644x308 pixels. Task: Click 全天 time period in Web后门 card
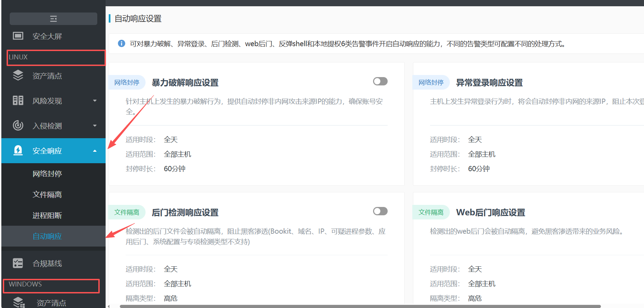[x=475, y=269]
